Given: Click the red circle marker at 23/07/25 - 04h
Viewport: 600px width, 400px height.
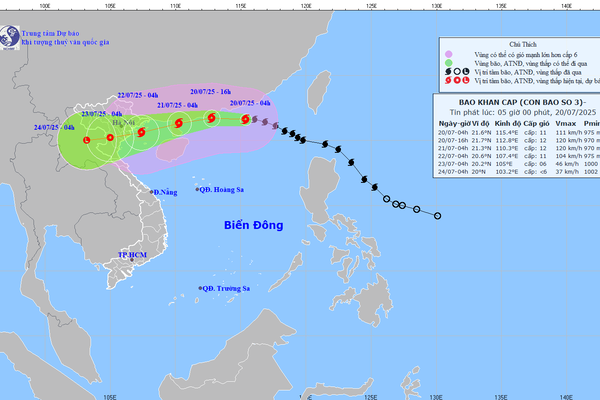Looking at the screenshot, I should [x=110, y=137].
